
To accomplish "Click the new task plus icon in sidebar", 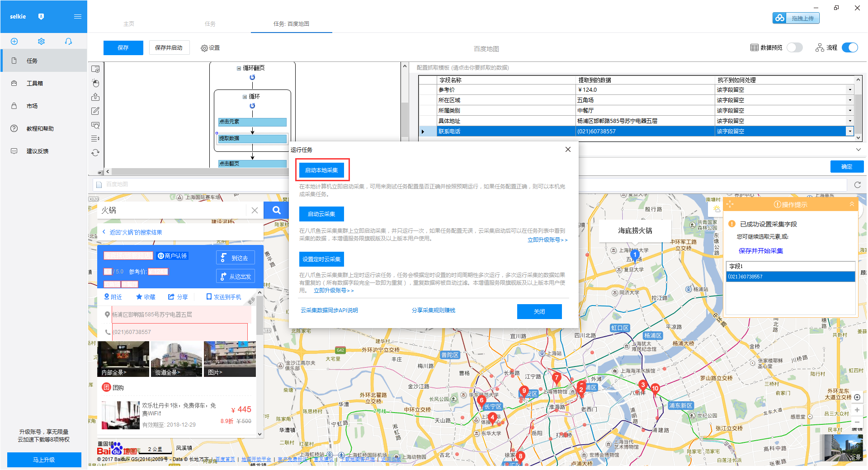I will point(14,42).
